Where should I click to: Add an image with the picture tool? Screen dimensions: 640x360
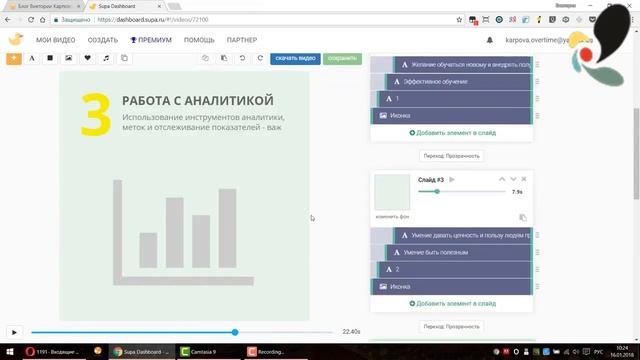tap(69, 58)
